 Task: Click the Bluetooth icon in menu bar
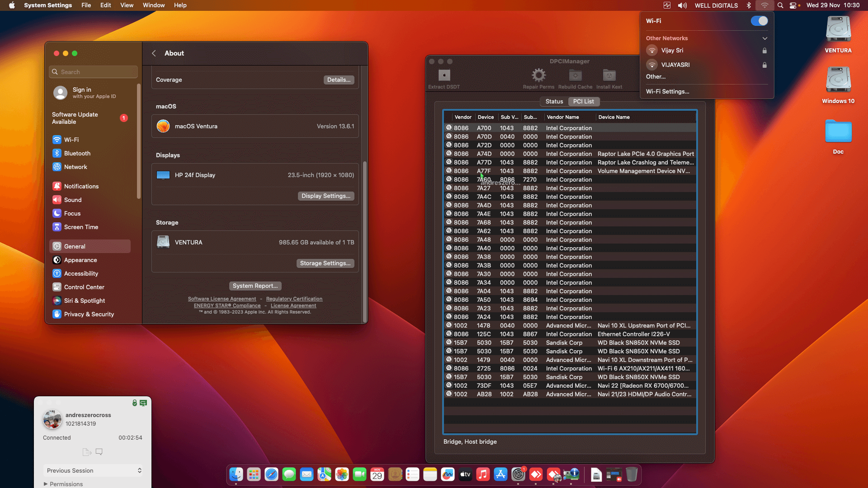pos(749,5)
